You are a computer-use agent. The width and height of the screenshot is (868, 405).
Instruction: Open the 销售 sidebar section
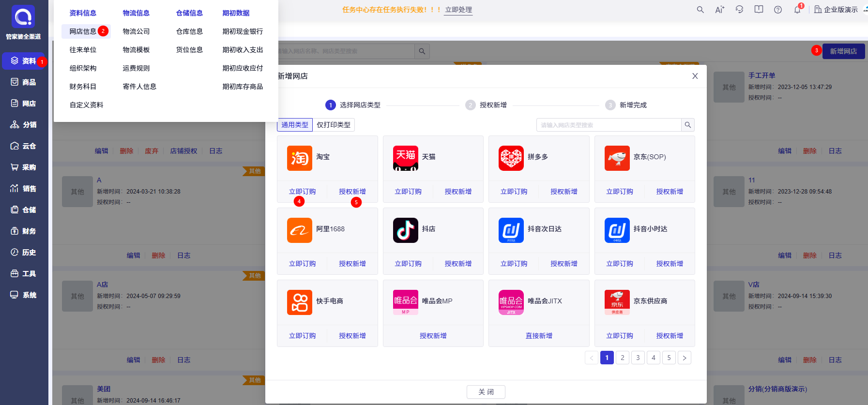tap(23, 189)
